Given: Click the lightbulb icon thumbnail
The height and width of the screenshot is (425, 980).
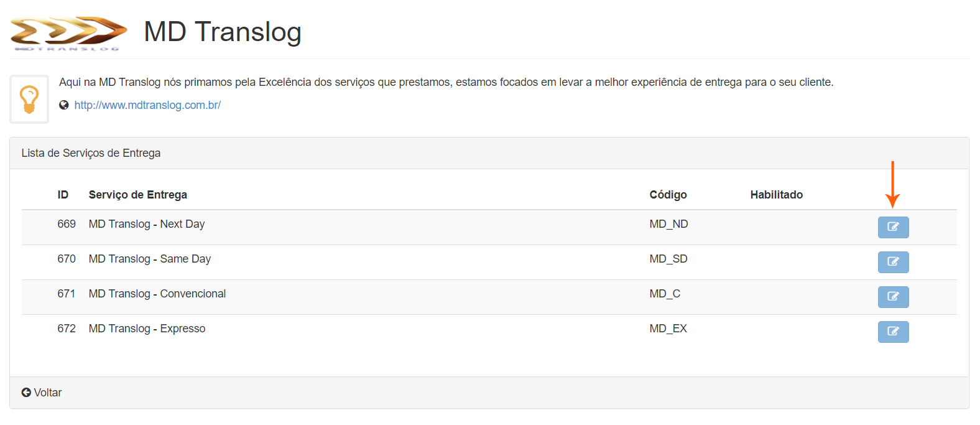Looking at the screenshot, I should pyautogui.click(x=29, y=100).
